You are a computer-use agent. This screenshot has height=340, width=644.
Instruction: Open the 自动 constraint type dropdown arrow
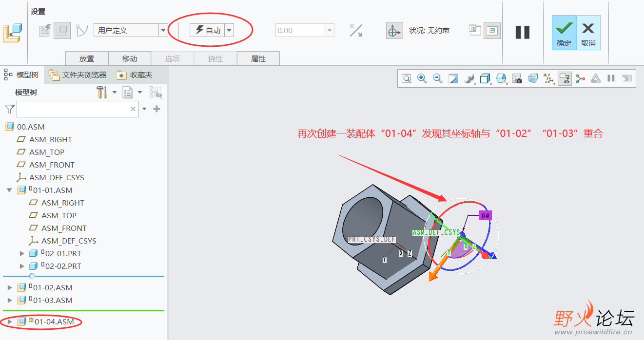229,30
